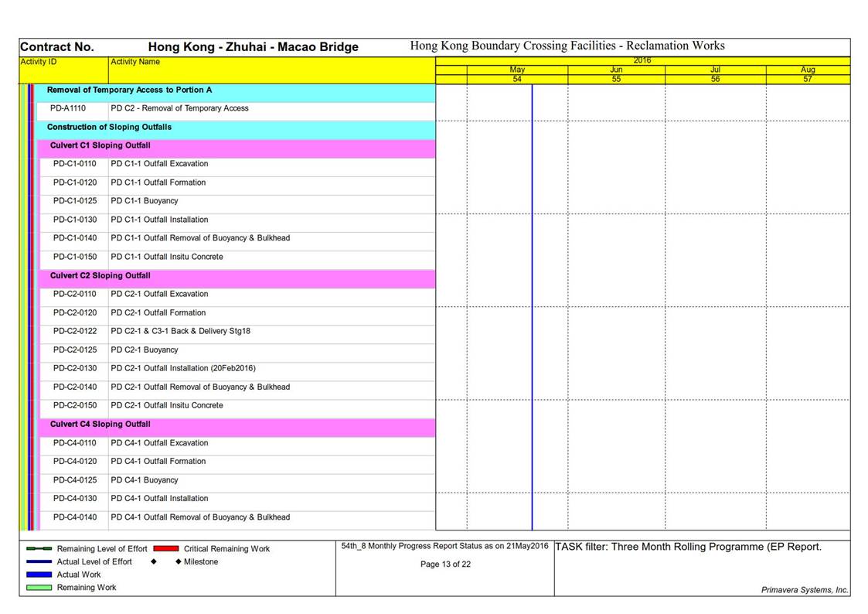Click month number 56 in the timeline header
This screenshot has height=614, width=868.
coord(715,79)
